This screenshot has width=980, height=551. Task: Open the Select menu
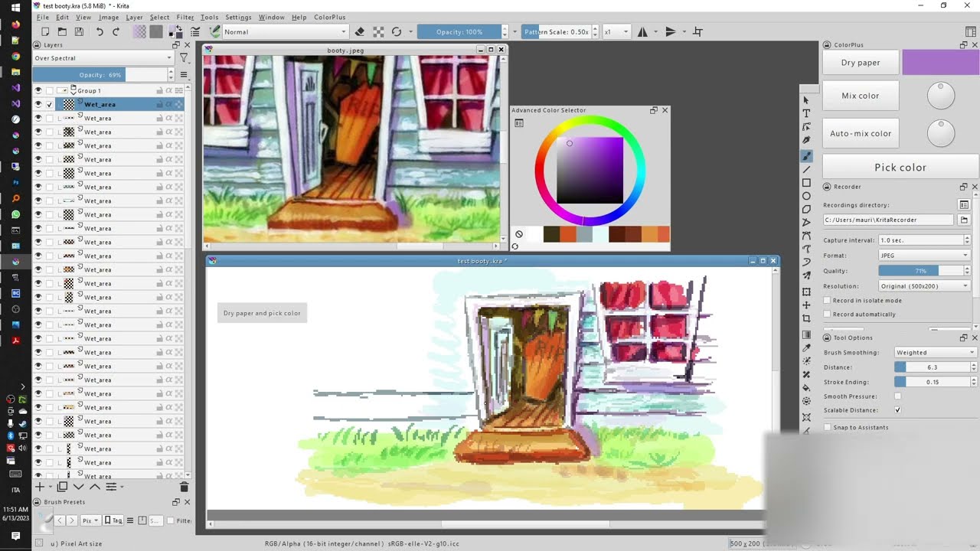[x=159, y=17]
